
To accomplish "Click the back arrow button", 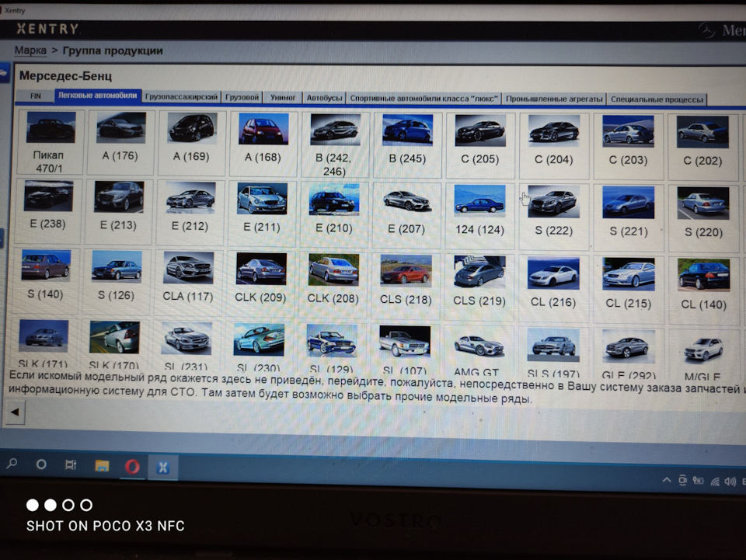I will pos(15,412).
